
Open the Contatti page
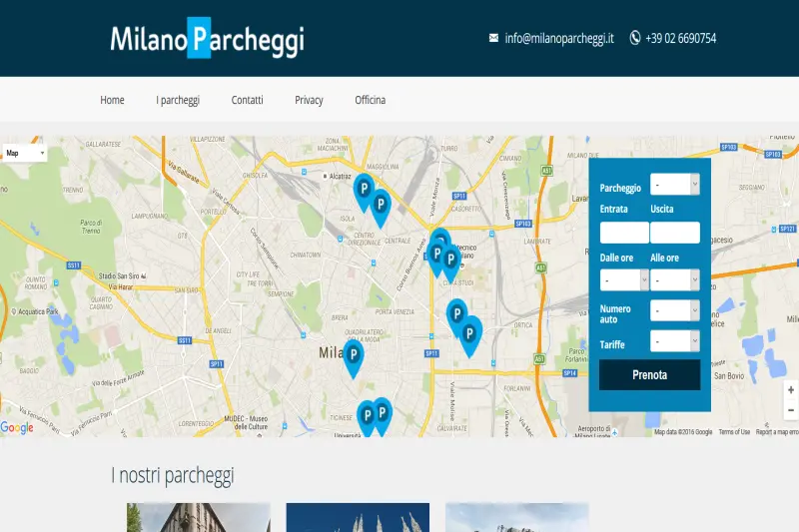click(247, 100)
